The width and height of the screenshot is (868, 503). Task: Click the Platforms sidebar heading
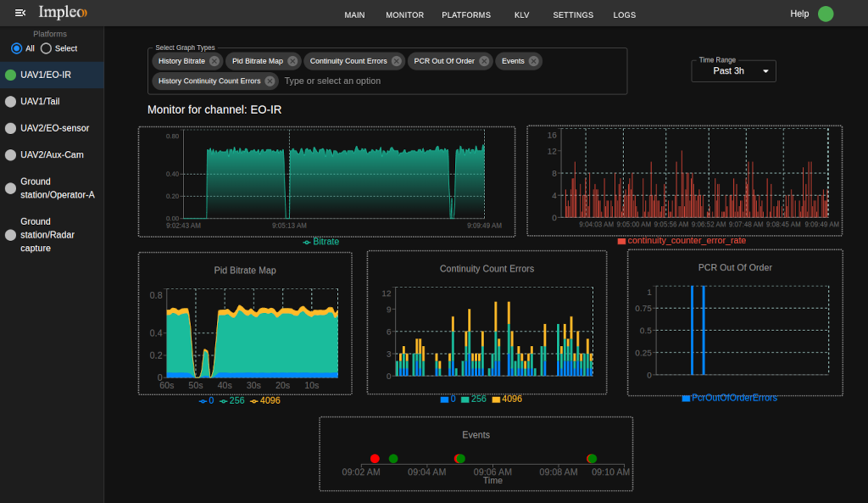click(50, 34)
